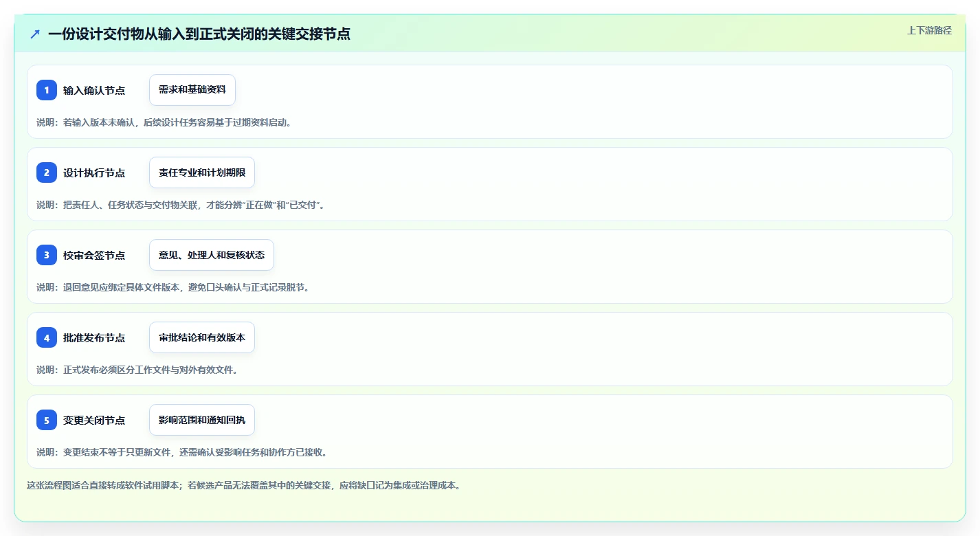Select the 审批结论和有效版本 chip
The width and height of the screenshot is (980, 536).
[x=202, y=337]
